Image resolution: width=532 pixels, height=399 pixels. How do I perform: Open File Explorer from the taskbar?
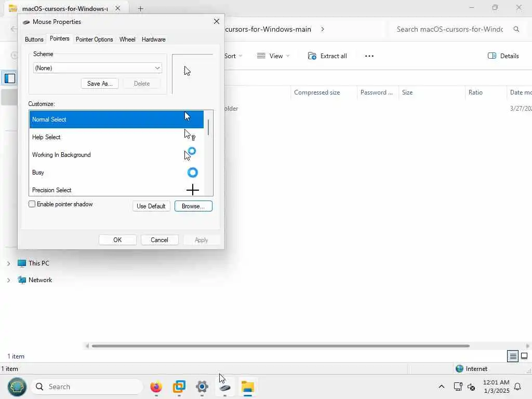(248, 387)
